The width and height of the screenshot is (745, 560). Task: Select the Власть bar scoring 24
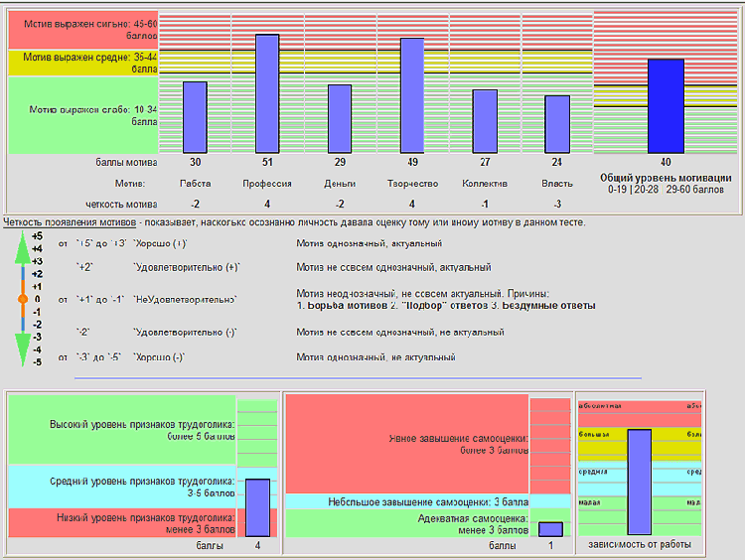coord(557,124)
